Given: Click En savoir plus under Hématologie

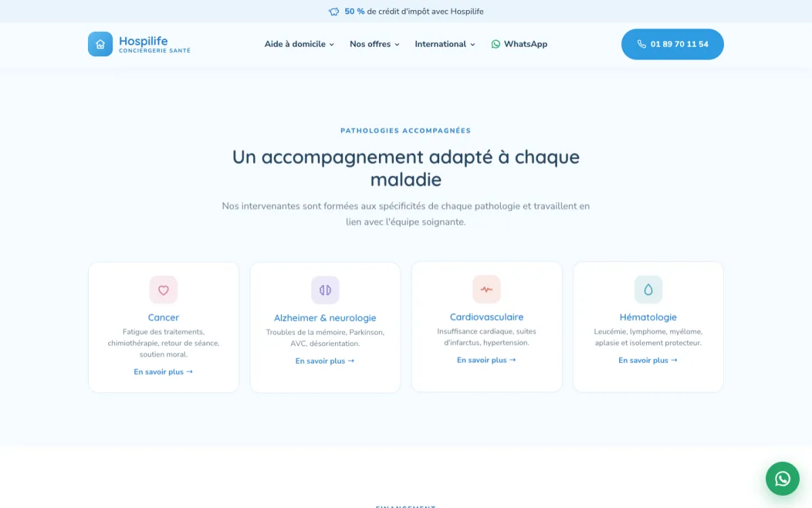Looking at the screenshot, I should [648, 360].
